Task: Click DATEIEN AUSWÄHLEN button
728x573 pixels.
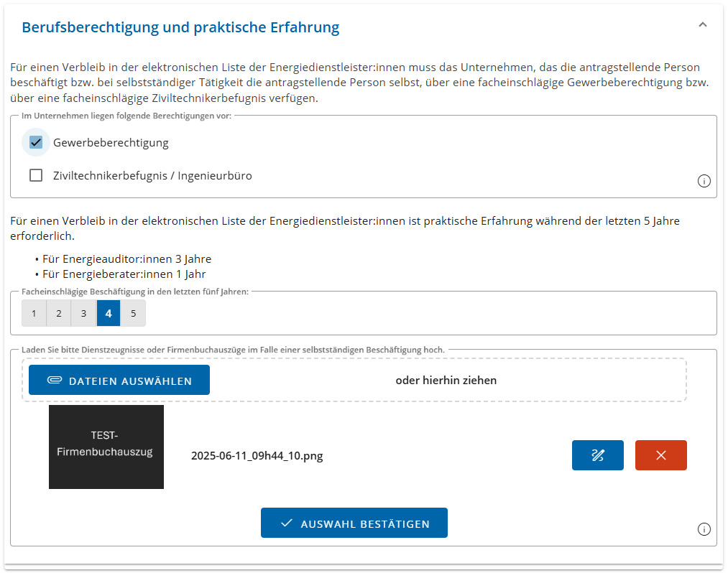Action: (119, 380)
